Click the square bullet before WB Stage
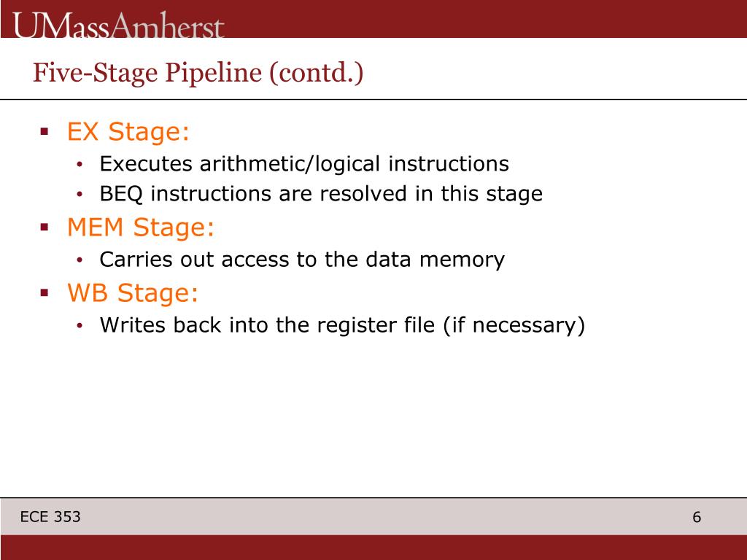This screenshot has height=560, width=747. pyautogui.click(x=44, y=293)
